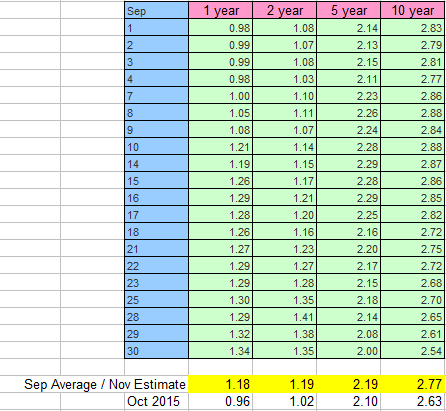Select 2 year value 1.16 for Sep 18

click(x=285, y=231)
